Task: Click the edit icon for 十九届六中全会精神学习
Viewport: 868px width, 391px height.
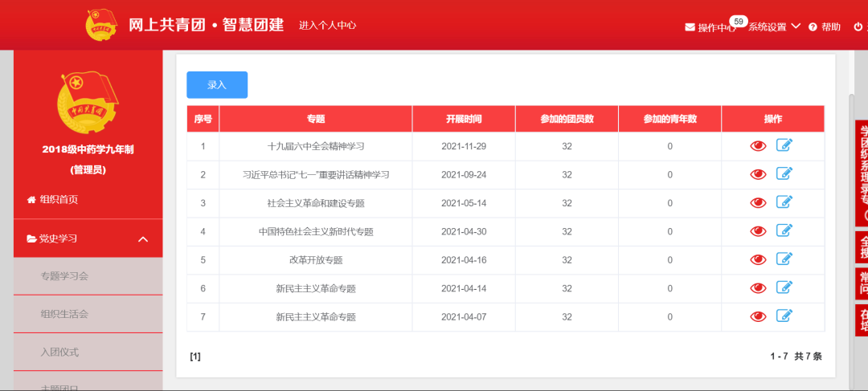Action: [784, 145]
